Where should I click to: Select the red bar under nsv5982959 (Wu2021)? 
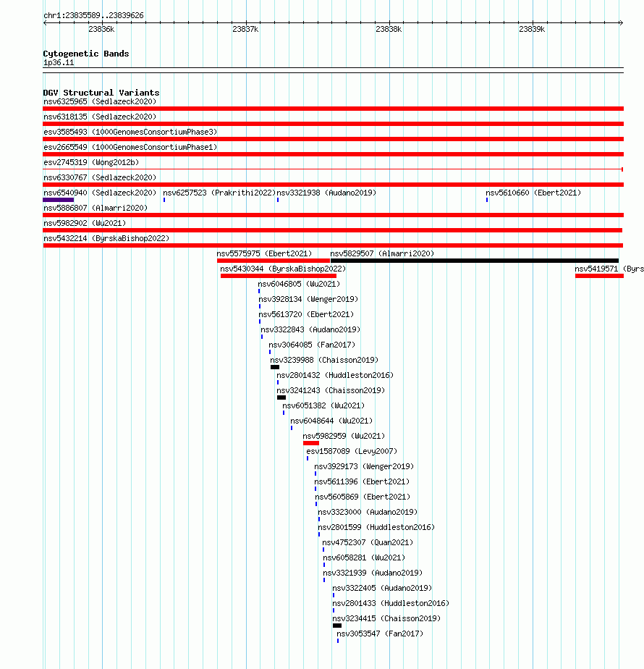point(311,443)
